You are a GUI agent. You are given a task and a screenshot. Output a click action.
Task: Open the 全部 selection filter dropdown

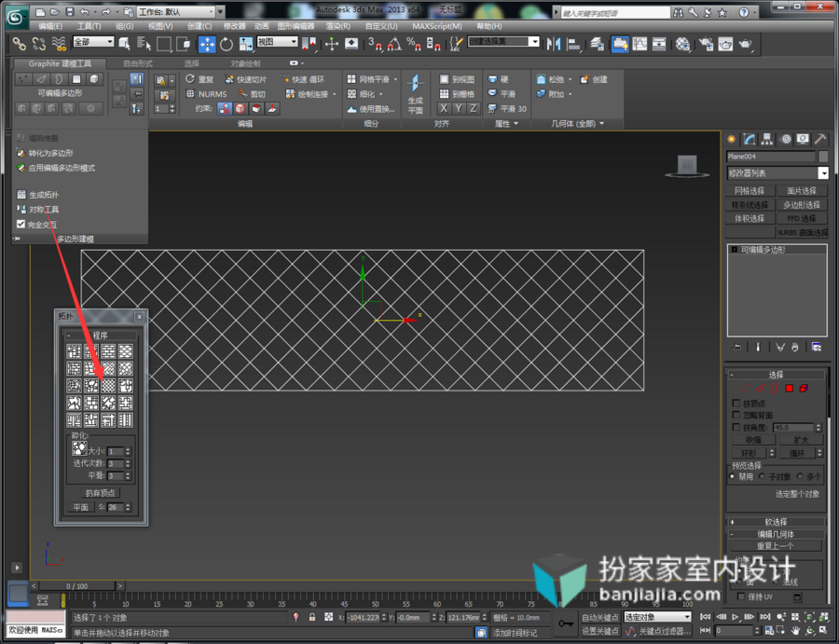(x=93, y=42)
